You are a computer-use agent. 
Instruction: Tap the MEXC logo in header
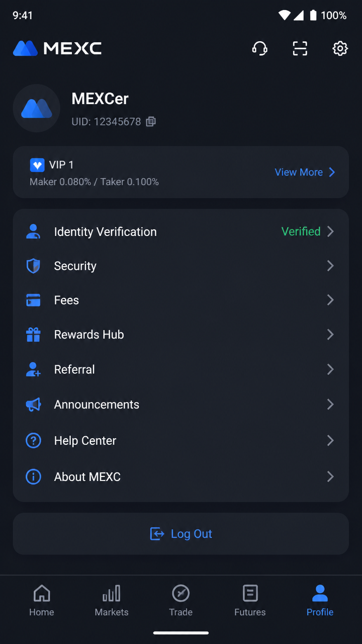coord(57,48)
